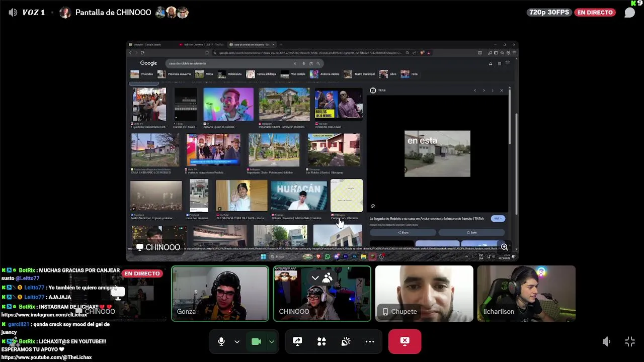Open the soundboard button
The image size is (644, 362).
(346, 342)
